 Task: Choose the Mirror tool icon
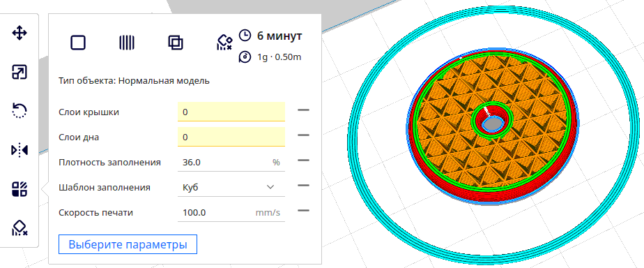pyautogui.click(x=20, y=150)
